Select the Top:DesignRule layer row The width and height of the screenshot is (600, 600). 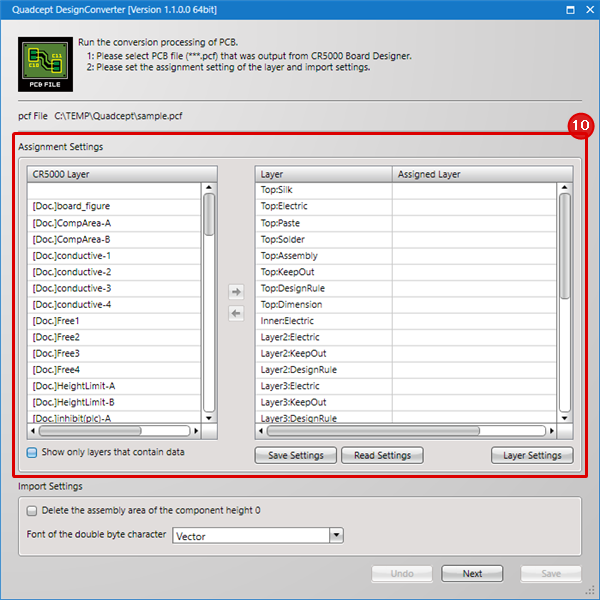pyautogui.click(x=406, y=289)
